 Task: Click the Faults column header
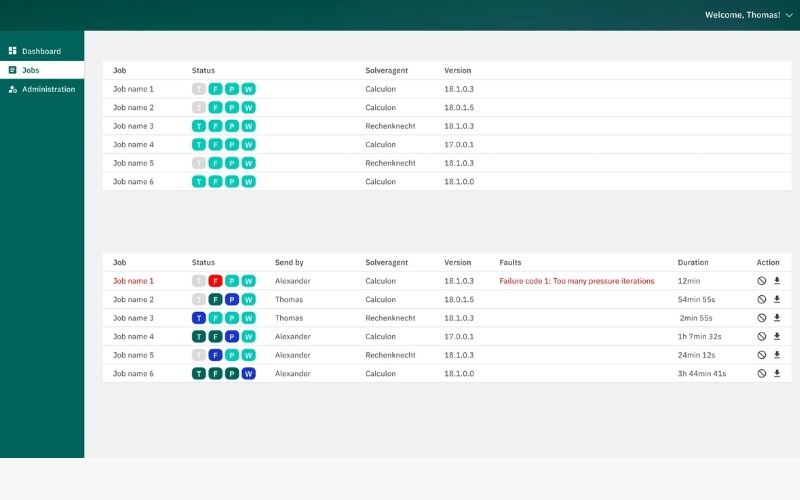(510, 262)
